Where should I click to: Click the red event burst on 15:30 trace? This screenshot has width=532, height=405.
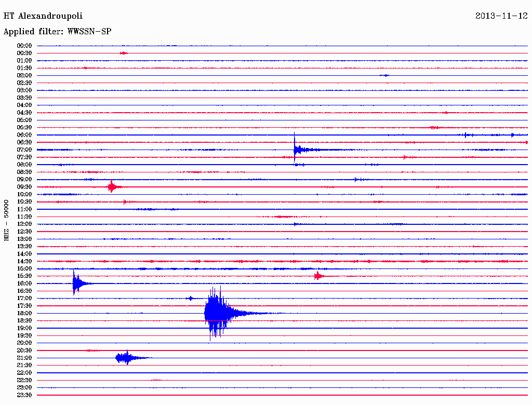coord(318,276)
